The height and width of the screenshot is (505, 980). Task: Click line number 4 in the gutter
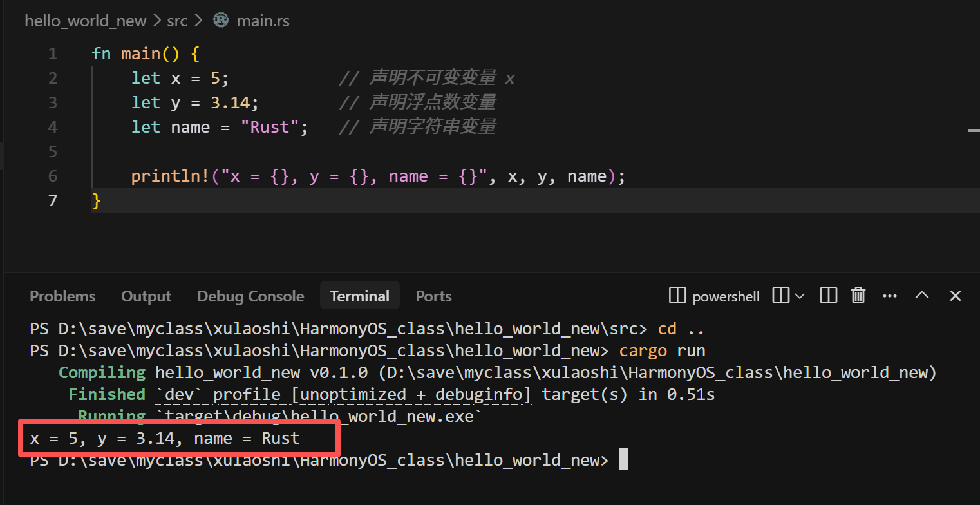(53, 127)
